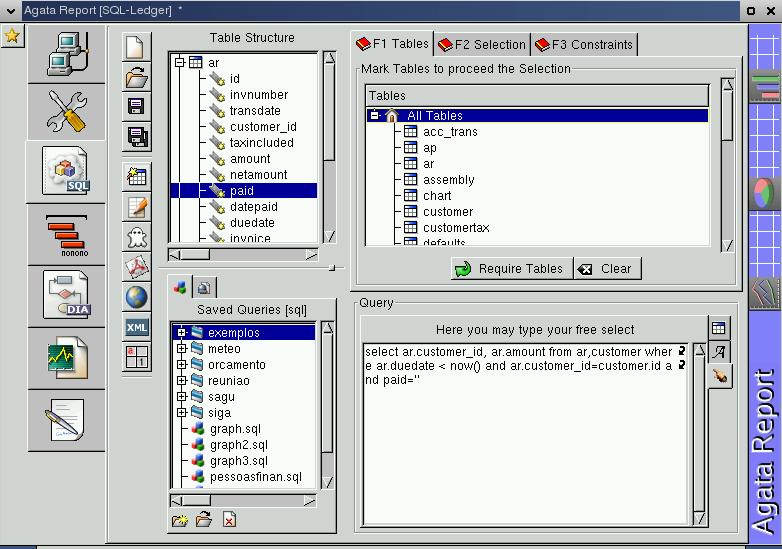Select the DIA diagram tool icon
The image size is (782, 549).
(x=66, y=295)
